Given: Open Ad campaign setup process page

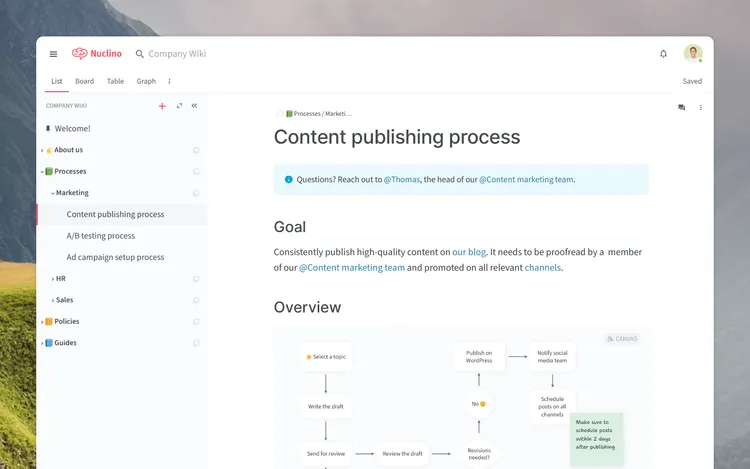Looking at the screenshot, I should (x=115, y=257).
